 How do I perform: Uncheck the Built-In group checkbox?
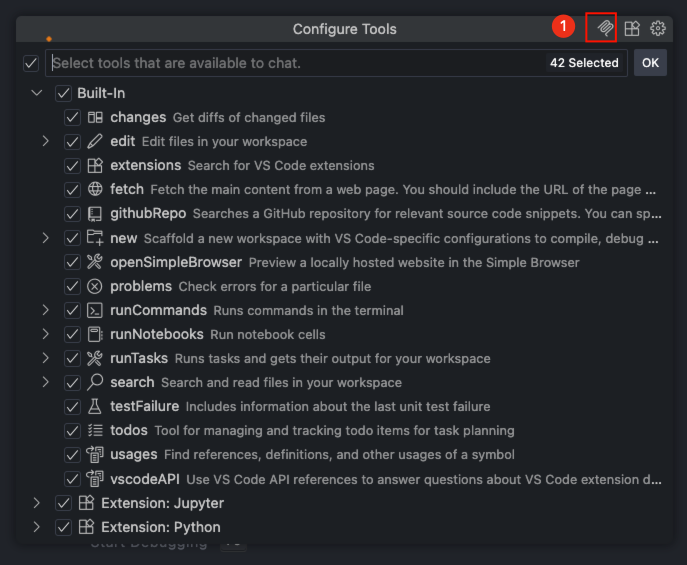tap(64, 93)
